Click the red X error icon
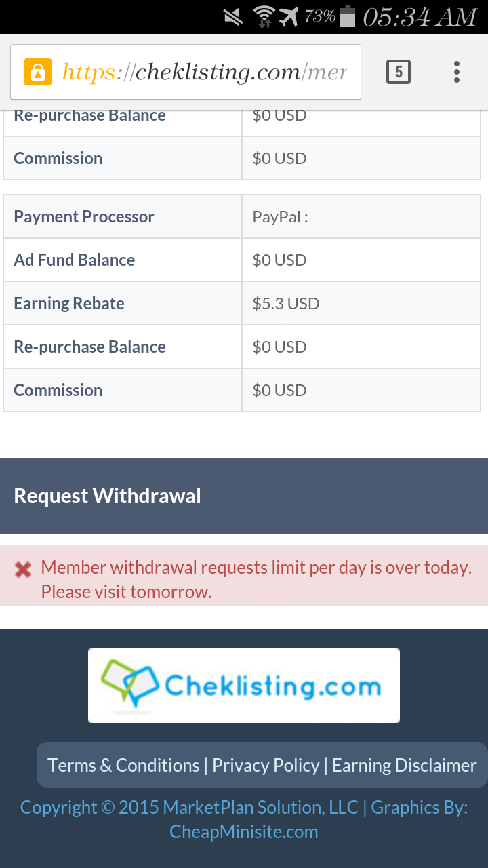The image size is (488, 868). [23, 570]
